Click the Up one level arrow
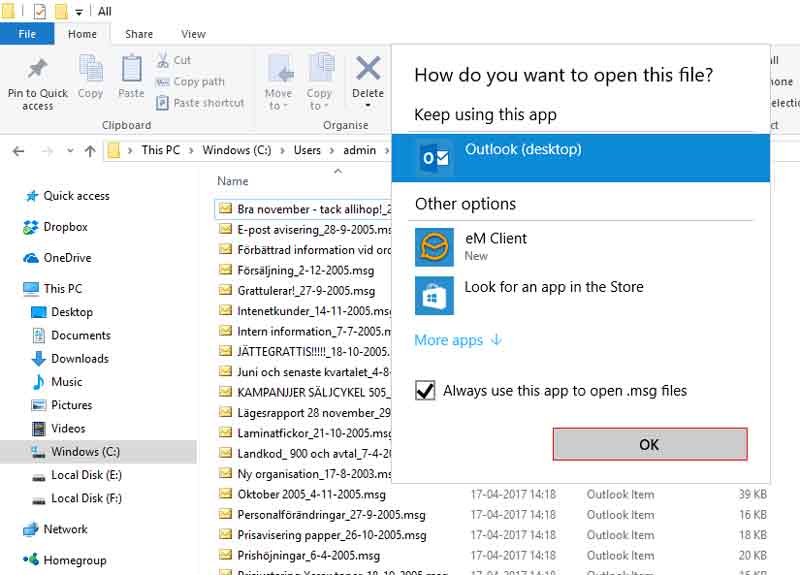 click(x=90, y=151)
